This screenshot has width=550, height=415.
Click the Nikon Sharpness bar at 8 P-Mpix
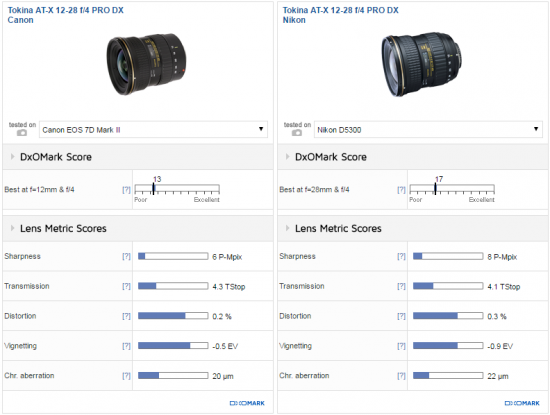[x=448, y=256]
